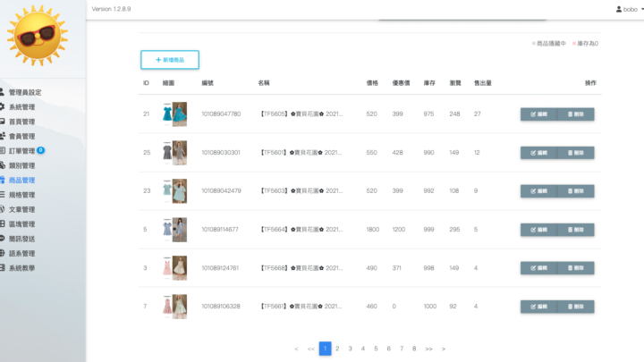The width and height of the screenshot is (644, 362).
Task: Click the 簡訊發送 chat bubble icon
Action: [4, 239]
